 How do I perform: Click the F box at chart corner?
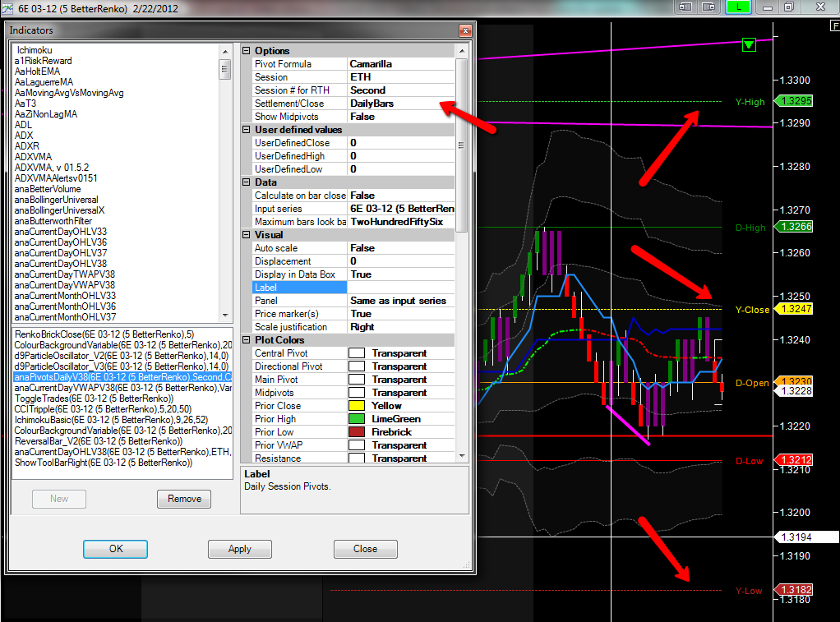click(x=834, y=25)
